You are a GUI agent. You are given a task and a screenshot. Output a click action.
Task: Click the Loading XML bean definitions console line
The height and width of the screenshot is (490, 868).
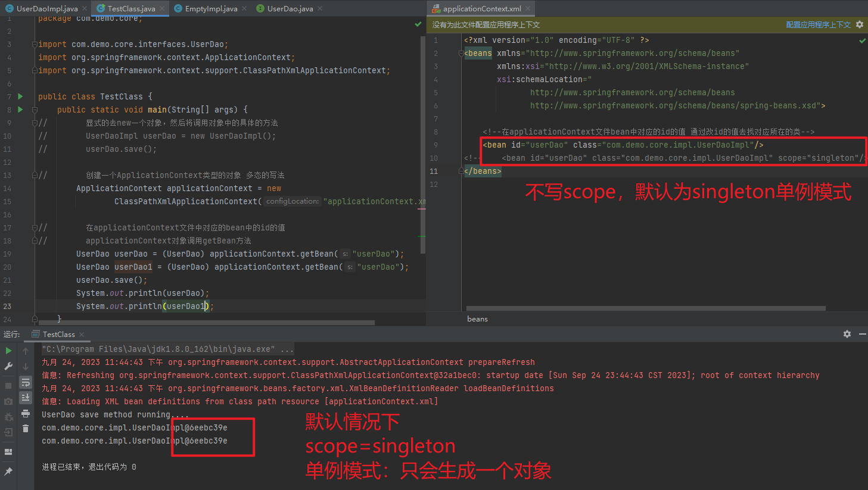pos(239,401)
